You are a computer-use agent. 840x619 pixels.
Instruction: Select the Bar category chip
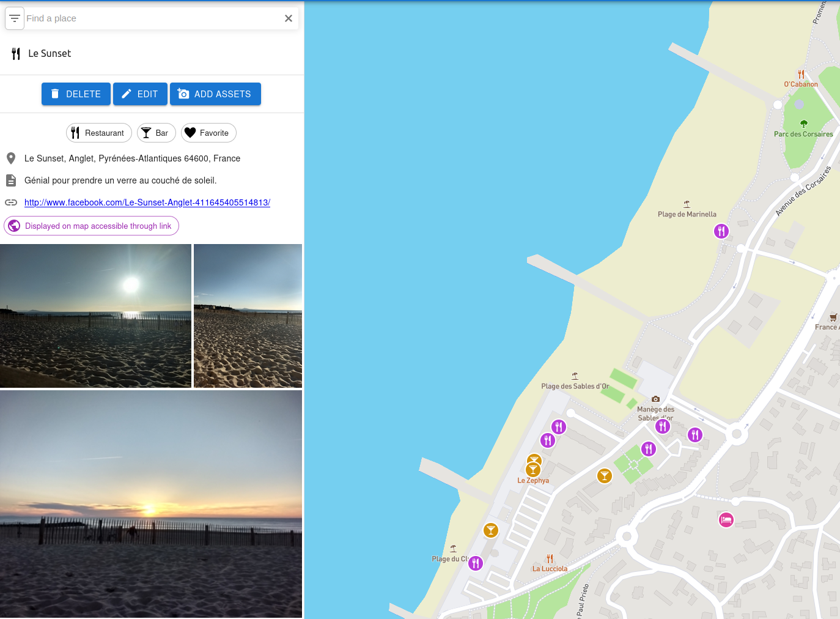click(x=156, y=133)
